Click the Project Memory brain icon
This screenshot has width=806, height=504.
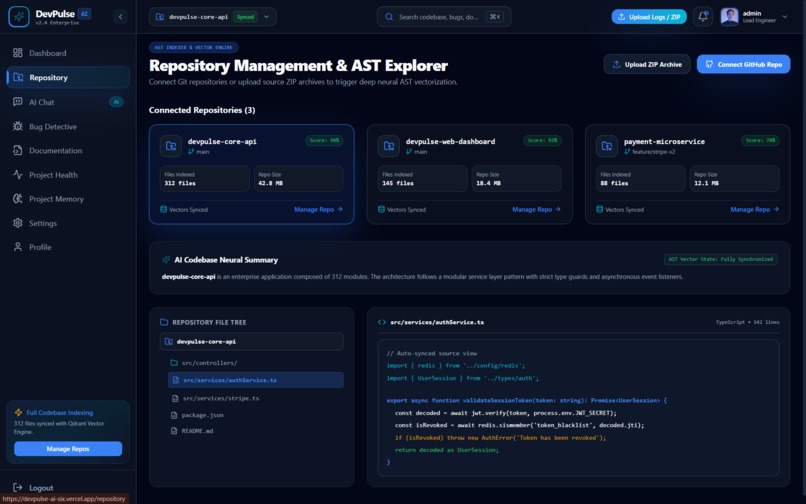click(x=17, y=199)
